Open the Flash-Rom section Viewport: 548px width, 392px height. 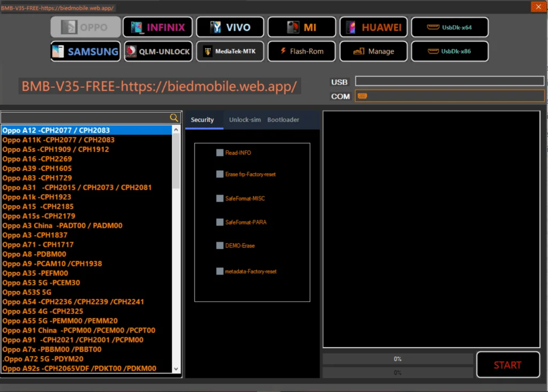tap(302, 51)
